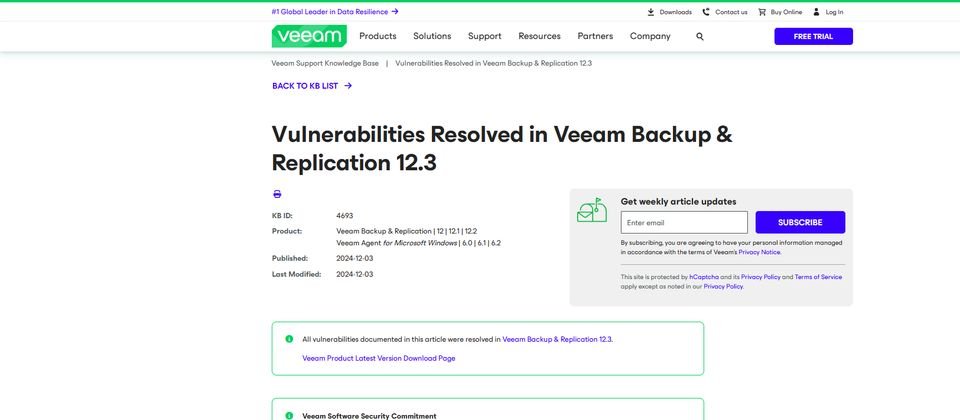Open the search magnifier icon

[x=700, y=37]
